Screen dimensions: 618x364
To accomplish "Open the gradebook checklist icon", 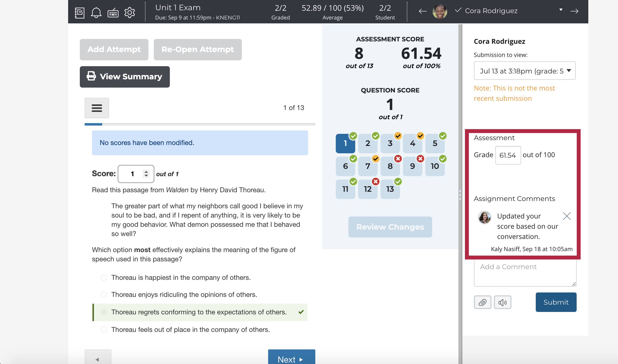I will [80, 12].
